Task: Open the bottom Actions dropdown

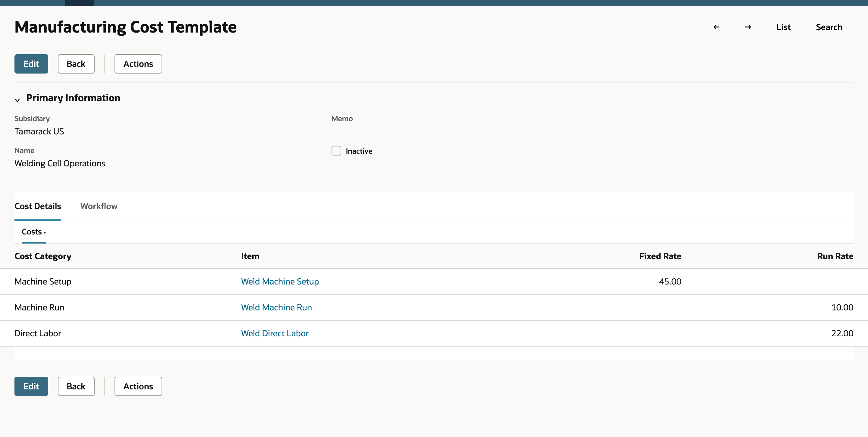Action: click(x=138, y=386)
